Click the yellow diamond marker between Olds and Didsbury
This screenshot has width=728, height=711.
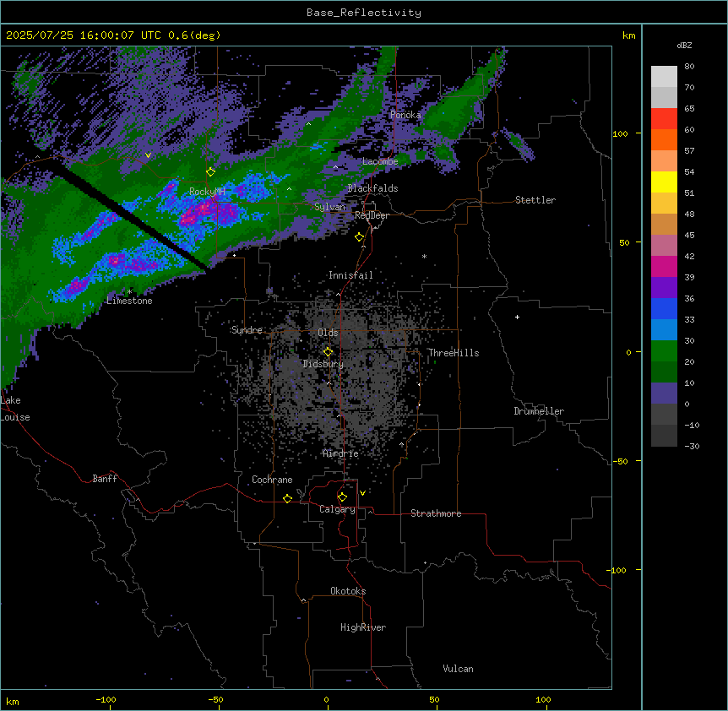[329, 351]
